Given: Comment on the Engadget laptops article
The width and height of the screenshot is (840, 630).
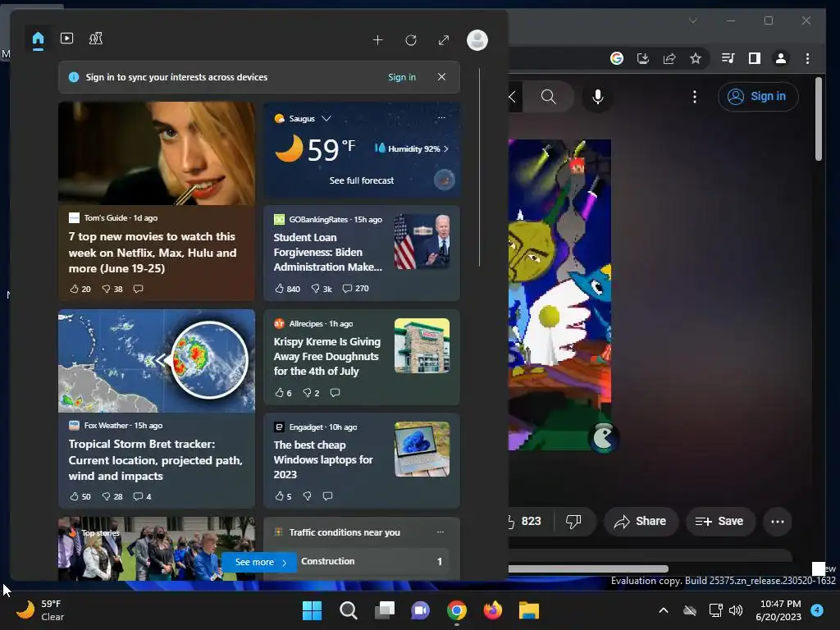Looking at the screenshot, I should [x=328, y=496].
